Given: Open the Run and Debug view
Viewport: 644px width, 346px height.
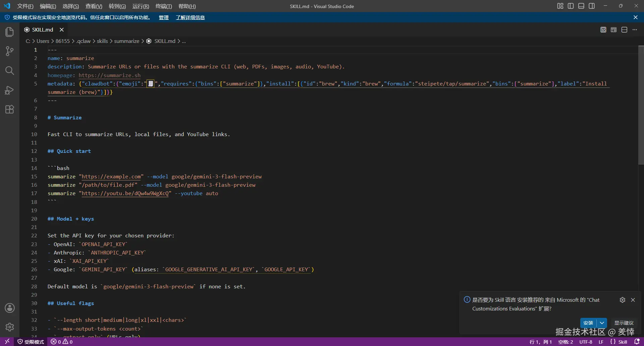Looking at the screenshot, I should click(x=10, y=90).
